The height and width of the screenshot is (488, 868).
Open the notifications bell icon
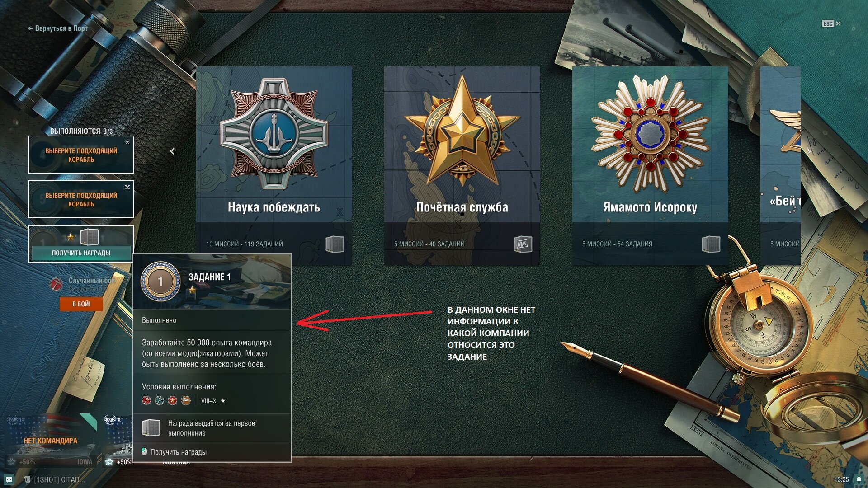859,479
